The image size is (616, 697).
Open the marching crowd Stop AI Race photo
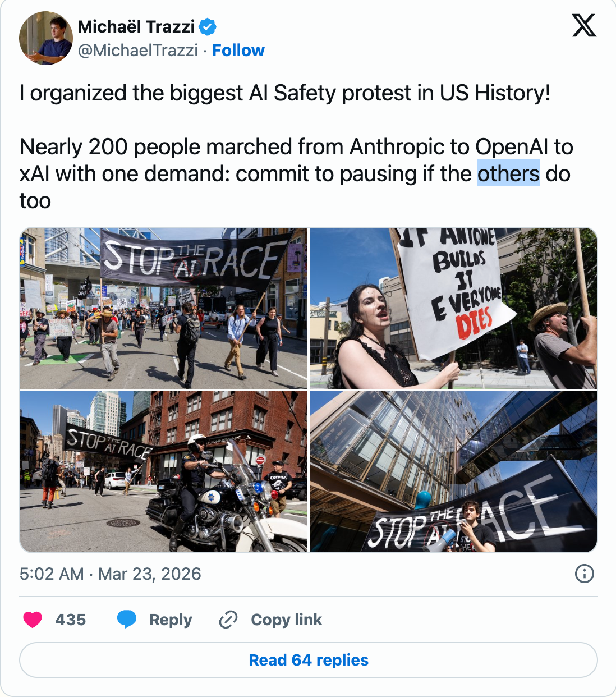(x=164, y=308)
